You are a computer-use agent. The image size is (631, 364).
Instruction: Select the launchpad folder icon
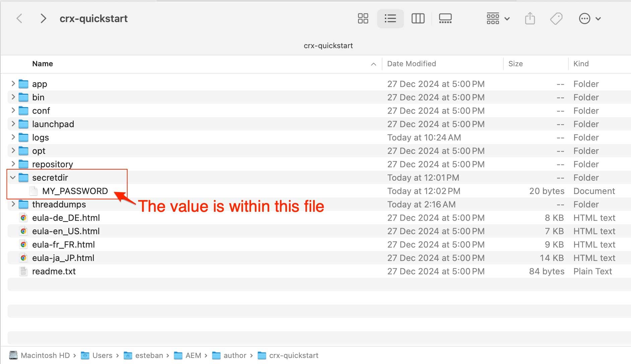pyautogui.click(x=23, y=124)
